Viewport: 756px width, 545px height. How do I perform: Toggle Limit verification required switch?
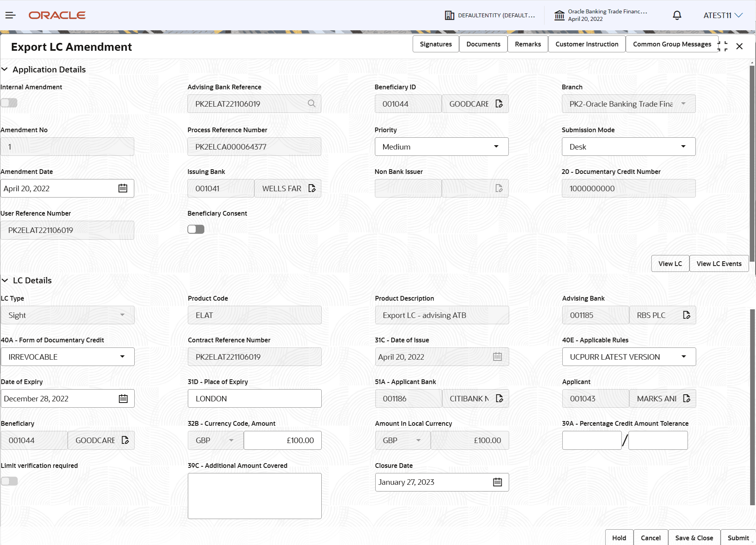[9, 481]
